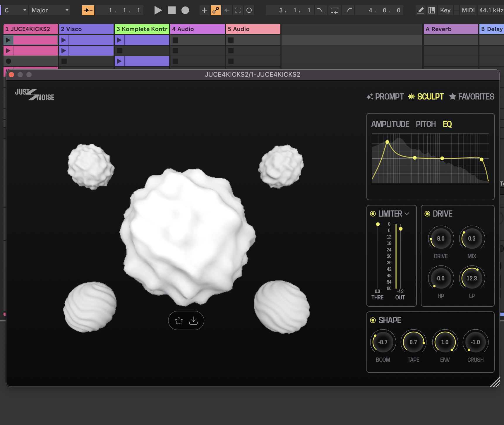Toggle the DRIVE section power button
The height and width of the screenshot is (425, 504).
pyautogui.click(x=427, y=214)
